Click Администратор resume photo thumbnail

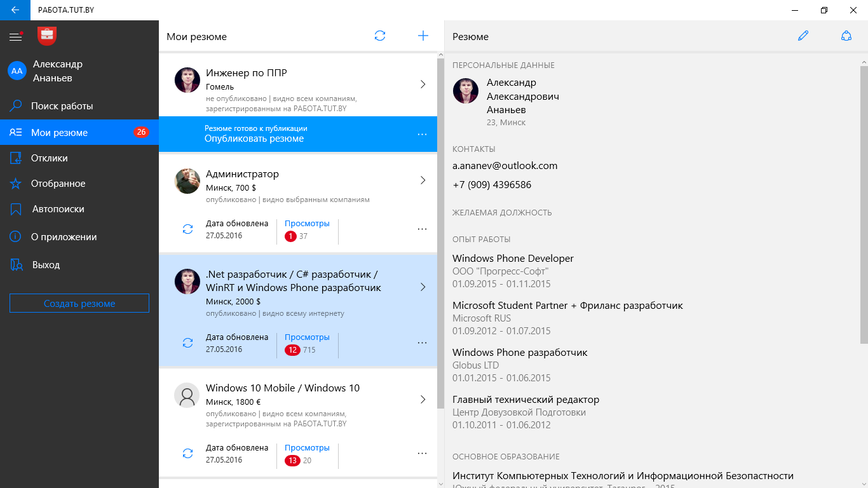187,181
